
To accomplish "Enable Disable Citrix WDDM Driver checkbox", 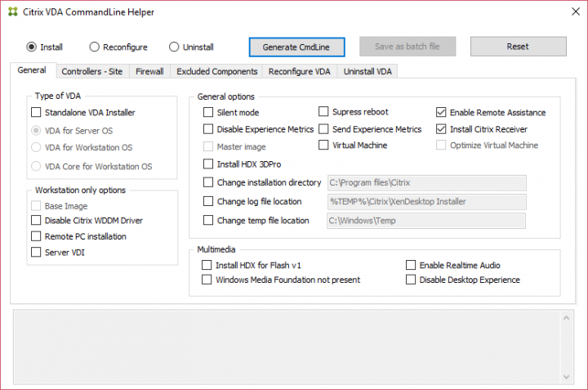I will [x=36, y=220].
